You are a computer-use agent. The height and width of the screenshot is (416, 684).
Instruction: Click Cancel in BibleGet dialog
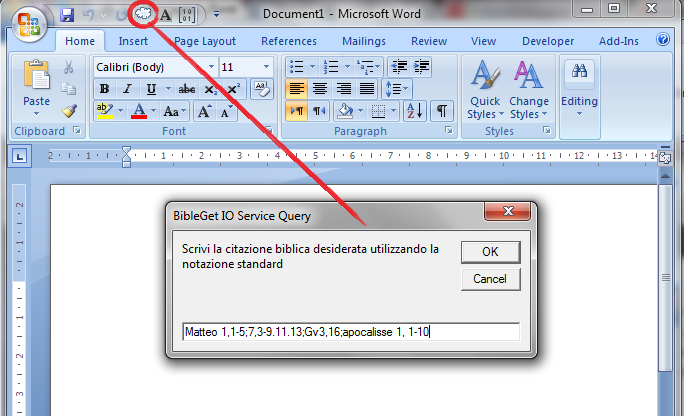[490, 279]
